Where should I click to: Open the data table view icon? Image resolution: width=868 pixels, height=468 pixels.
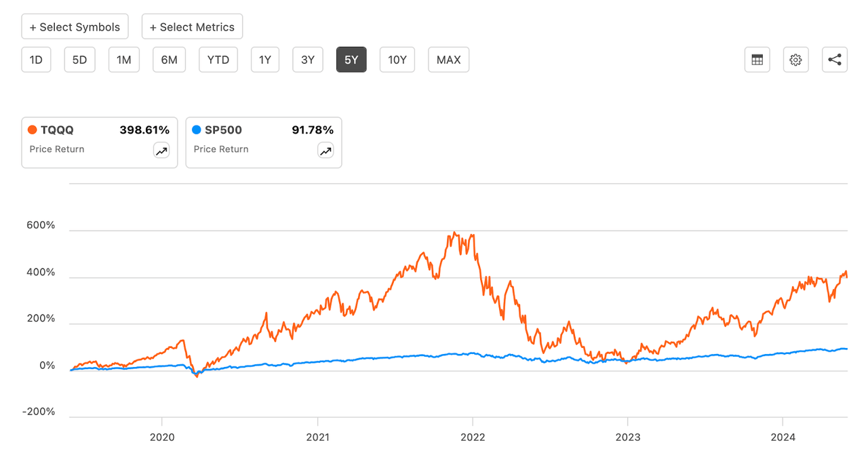tap(757, 60)
